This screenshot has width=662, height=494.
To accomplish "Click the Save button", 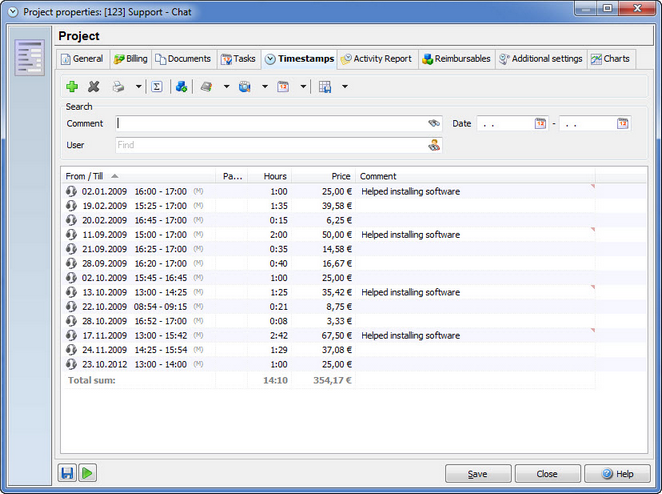I will pos(478,474).
